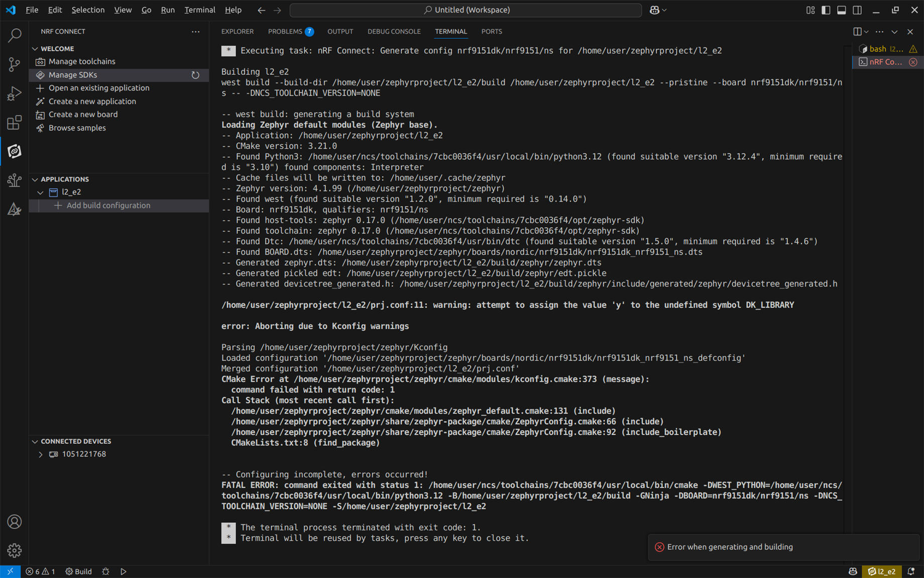Open errors and warnings count in status bar
The width and height of the screenshot is (924, 578).
coord(40,571)
